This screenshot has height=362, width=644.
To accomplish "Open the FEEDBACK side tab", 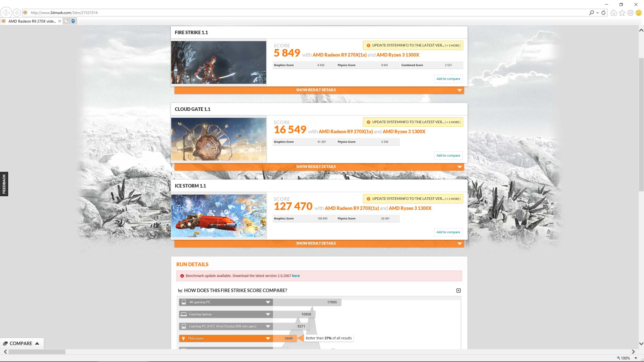I will tap(4, 184).
